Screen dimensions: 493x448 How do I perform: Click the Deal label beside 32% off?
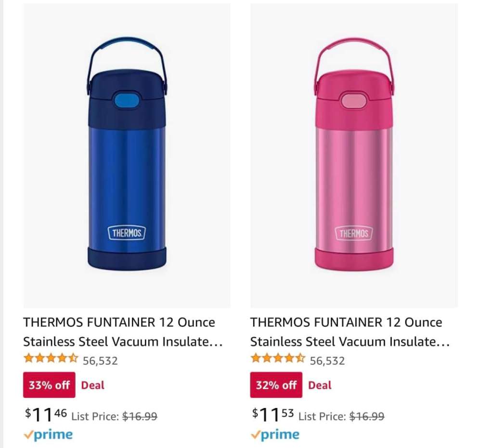point(320,385)
